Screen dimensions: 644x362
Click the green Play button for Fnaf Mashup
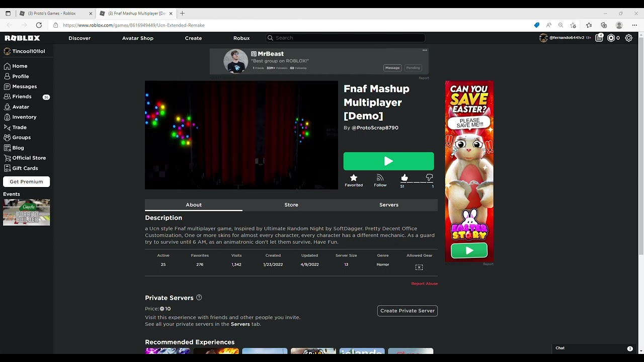pos(388,161)
